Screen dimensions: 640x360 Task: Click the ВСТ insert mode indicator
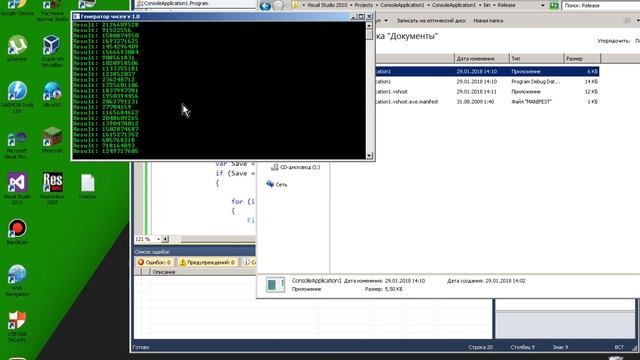click(x=619, y=347)
